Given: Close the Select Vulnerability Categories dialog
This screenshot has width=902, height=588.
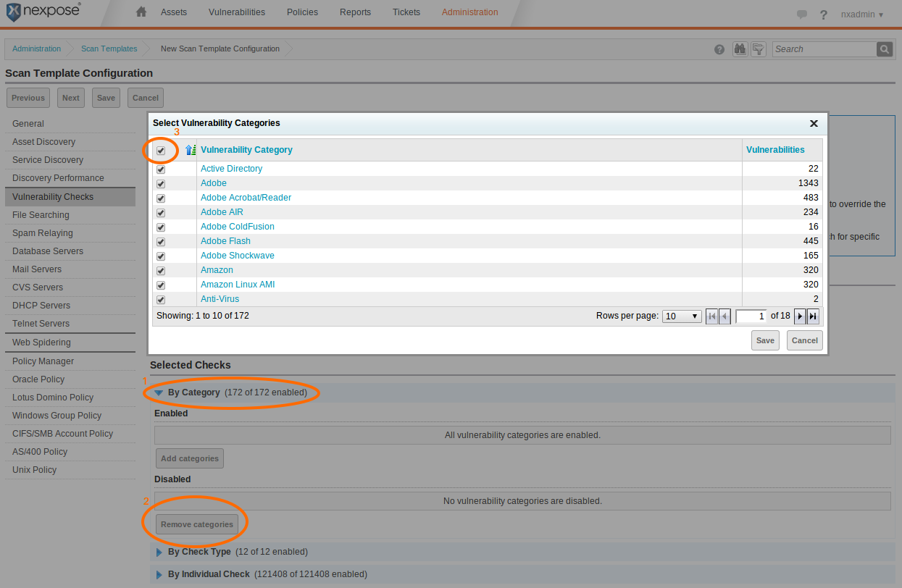Looking at the screenshot, I should coord(814,124).
